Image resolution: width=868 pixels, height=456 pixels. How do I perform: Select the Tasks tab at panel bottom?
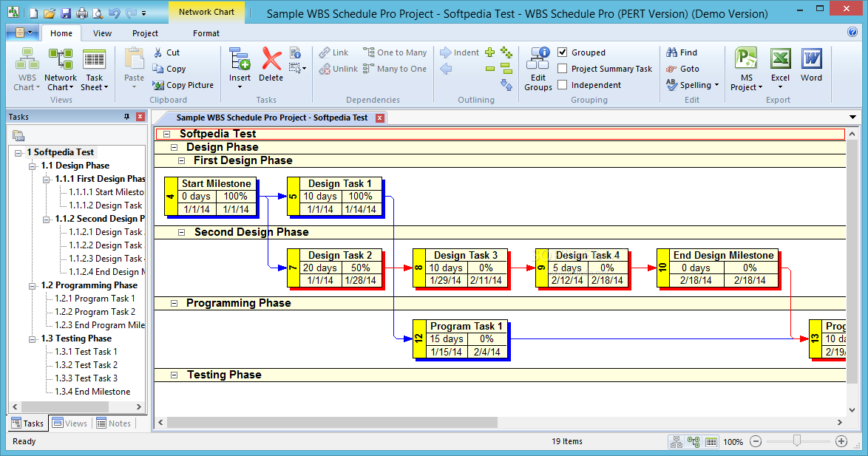[27, 423]
